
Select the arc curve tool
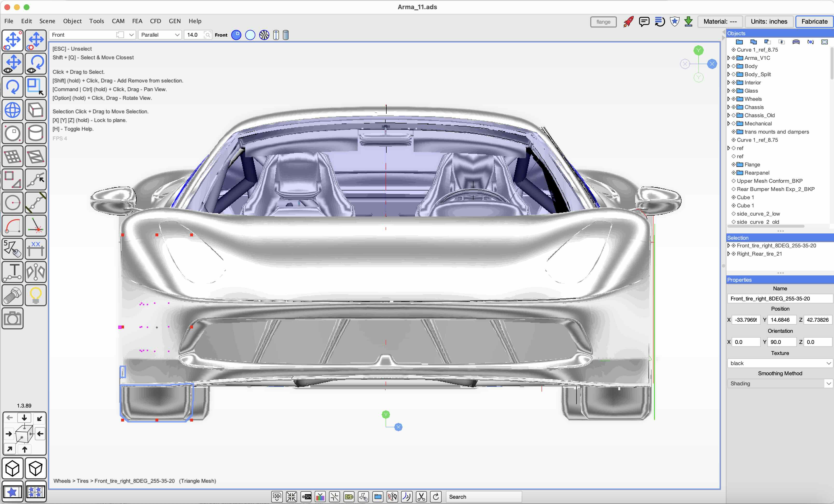pos(13,226)
